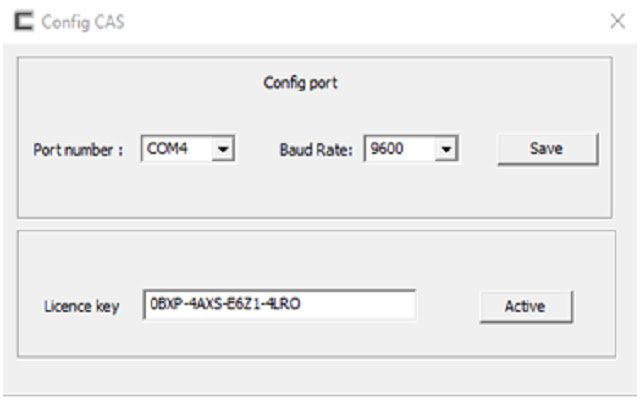Expand the Port number dropdown arrow
Viewport: 640px width, 400px height.
223,149
